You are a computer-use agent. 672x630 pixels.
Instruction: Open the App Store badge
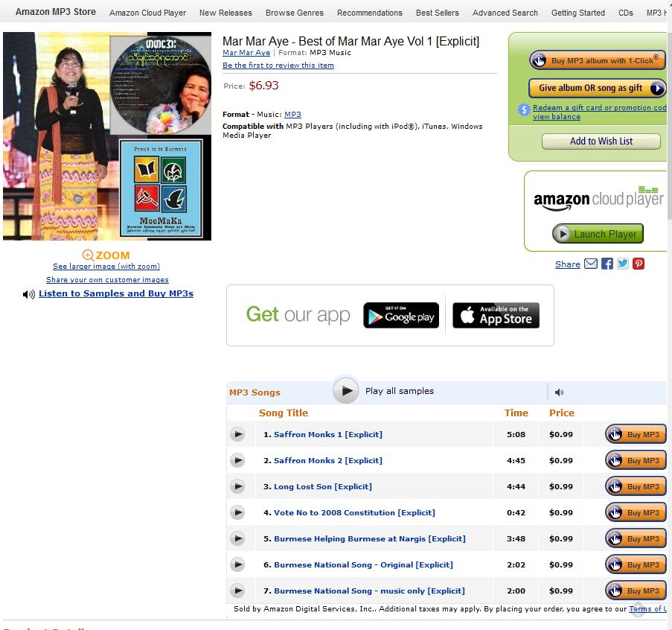coord(496,315)
